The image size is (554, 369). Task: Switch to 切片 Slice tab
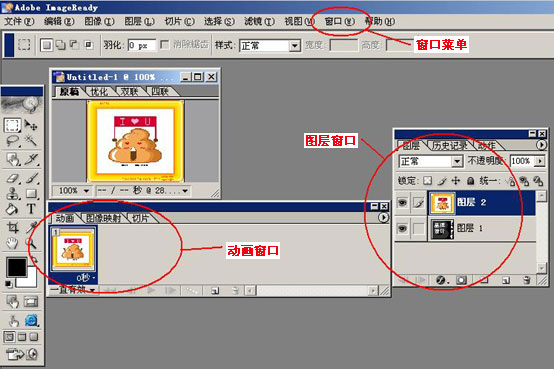tap(140, 218)
